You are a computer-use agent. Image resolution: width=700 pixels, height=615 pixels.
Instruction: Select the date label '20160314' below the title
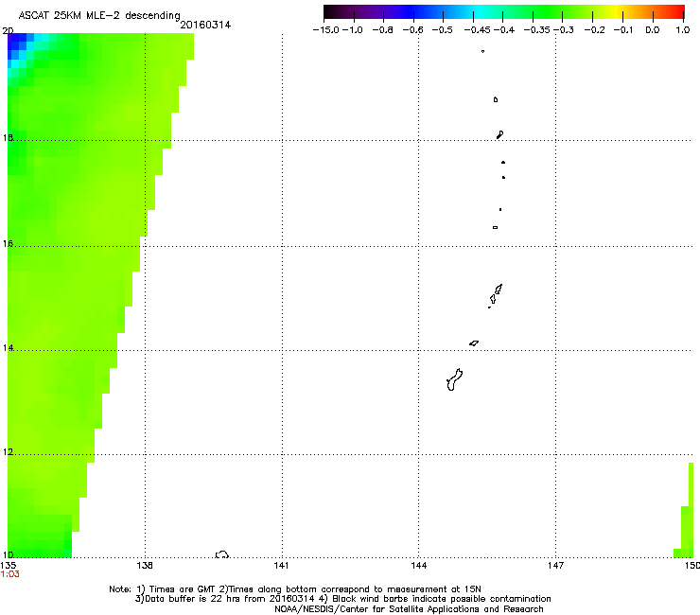click(205, 25)
